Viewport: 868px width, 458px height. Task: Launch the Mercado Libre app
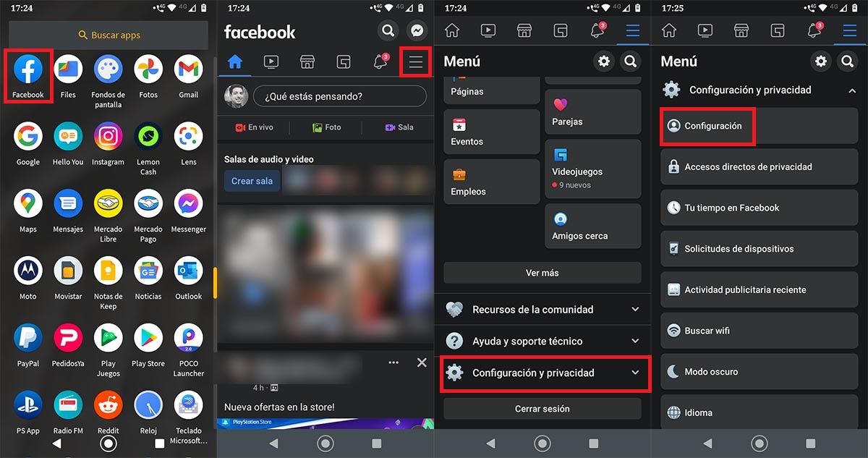[108, 203]
